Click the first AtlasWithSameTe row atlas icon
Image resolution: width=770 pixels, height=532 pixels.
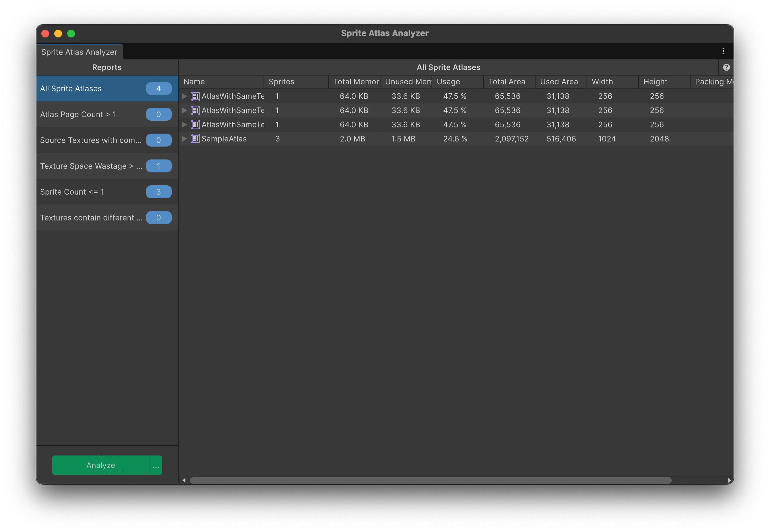(195, 96)
